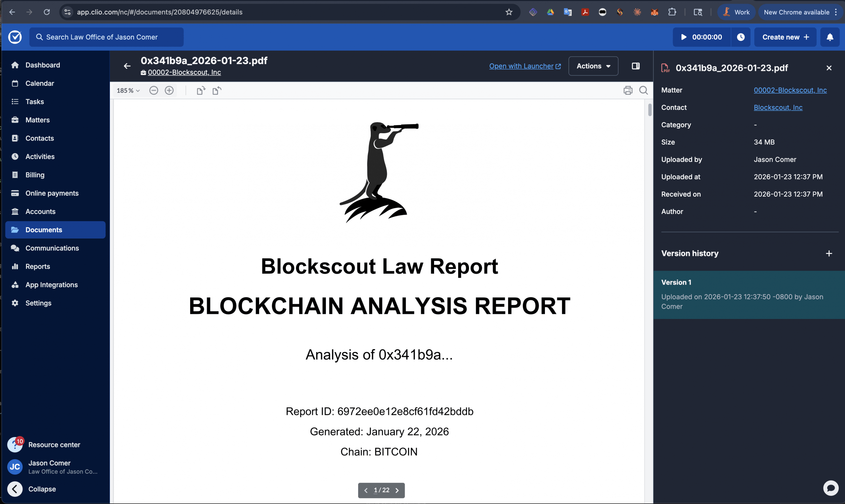The image size is (845, 504).
Task: Click the PDF viewer vertical scrollbar
Action: [x=650, y=110]
